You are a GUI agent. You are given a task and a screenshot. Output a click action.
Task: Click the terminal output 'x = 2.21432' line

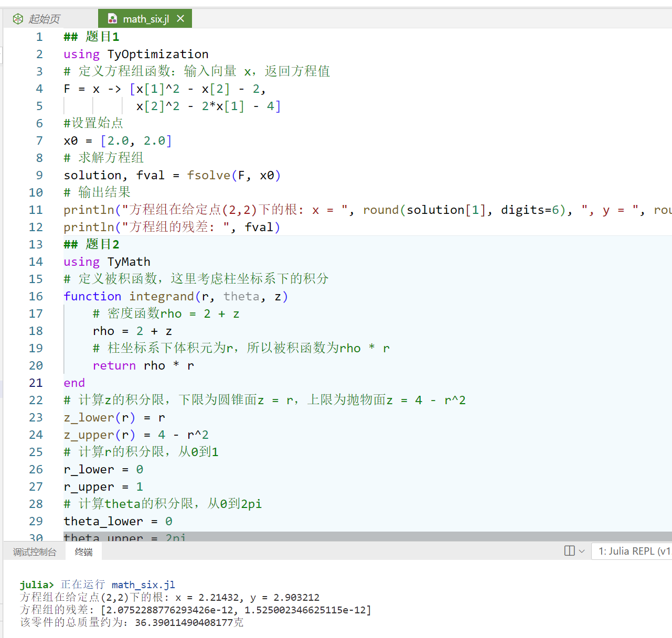170,597
